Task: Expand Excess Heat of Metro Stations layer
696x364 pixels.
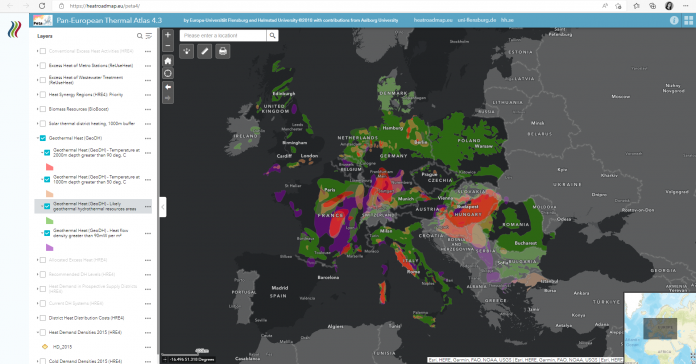Action: pyautogui.click(x=37, y=66)
